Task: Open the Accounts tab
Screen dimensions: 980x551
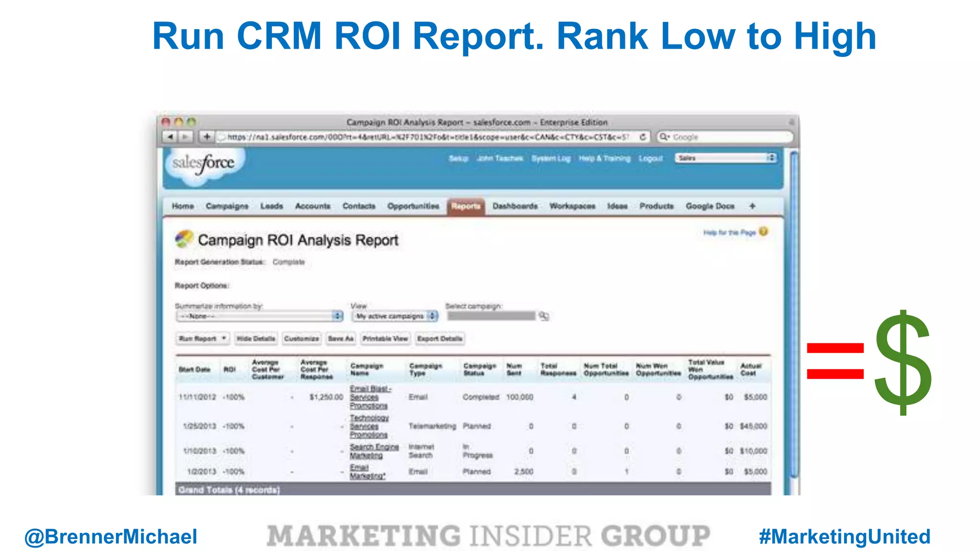Action: click(x=312, y=206)
